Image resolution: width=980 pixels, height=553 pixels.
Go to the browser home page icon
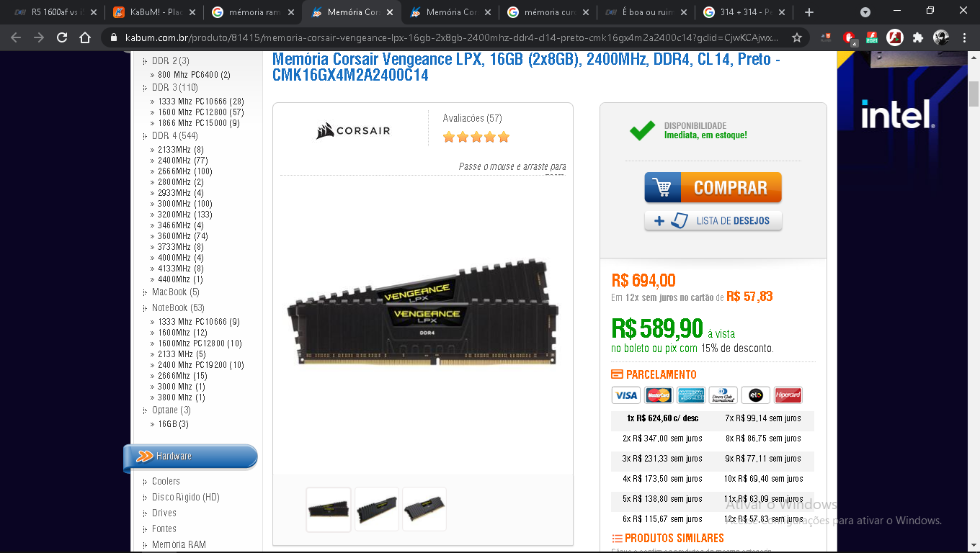click(x=85, y=37)
